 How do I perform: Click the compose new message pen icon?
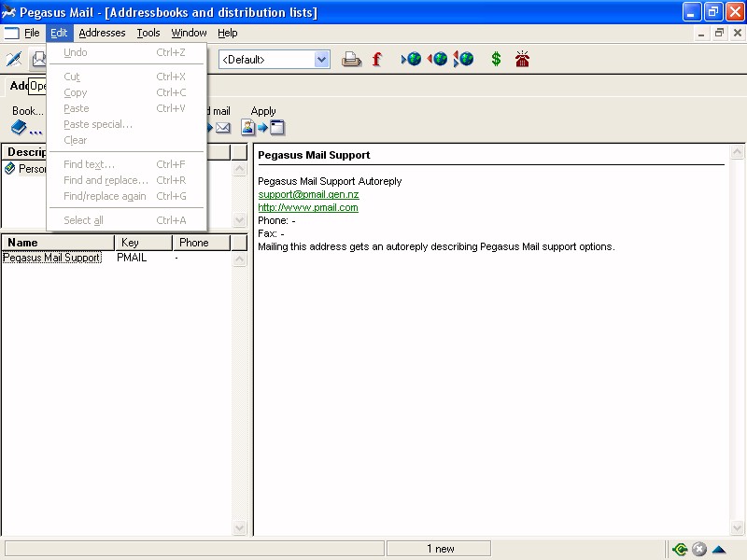14,59
